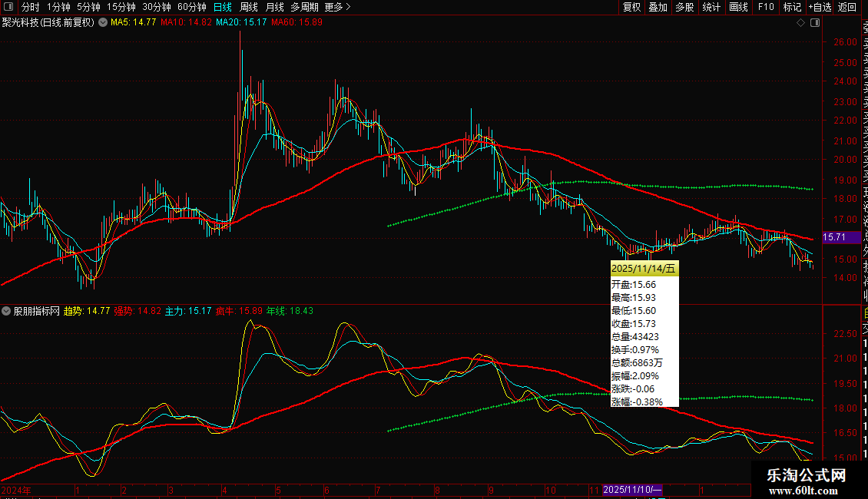This screenshot has height=499, width=868.
Task: Open the 画线 drawing tools
Action: (x=738, y=7)
